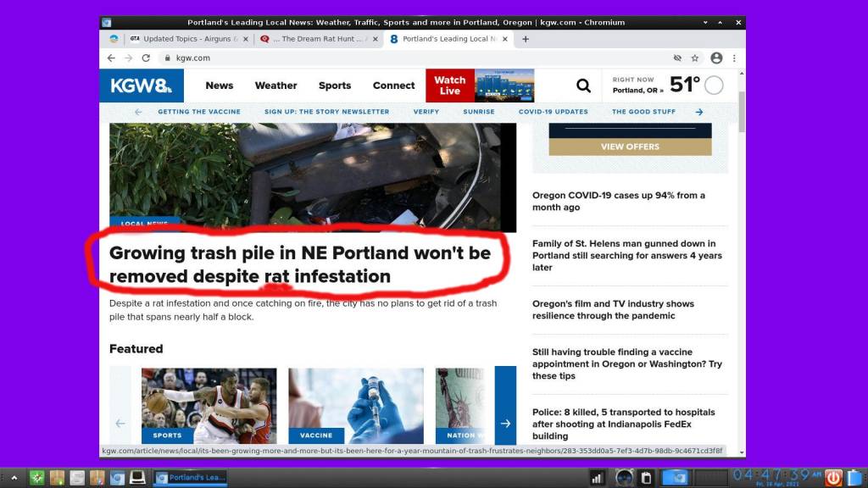Image resolution: width=868 pixels, height=488 pixels.
Task: Launch the green app in taskbar
Action: 37,478
